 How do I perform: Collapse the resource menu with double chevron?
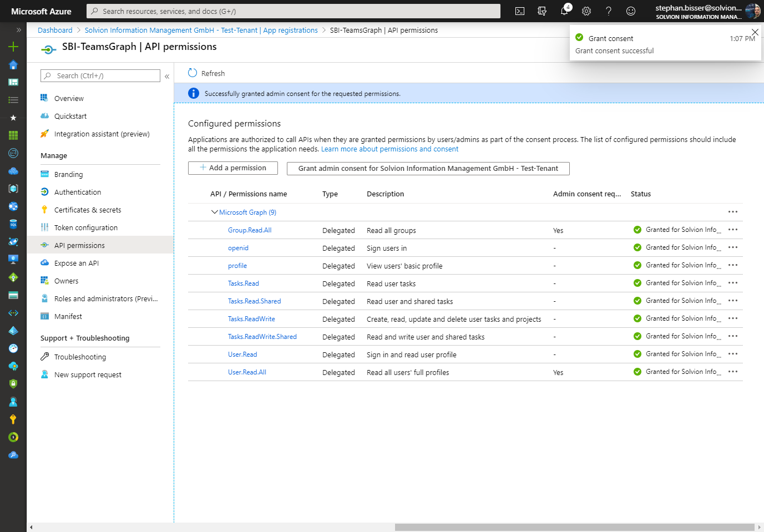tap(167, 77)
